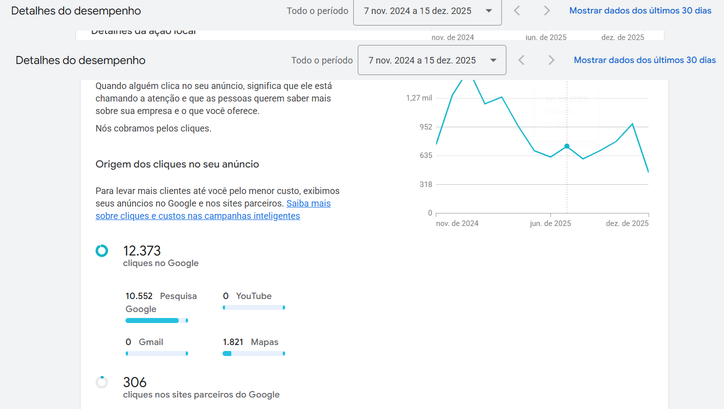The width and height of the screenshot is (724, 409).
Task: Go to previous period in the lower header
Action: 521,60
